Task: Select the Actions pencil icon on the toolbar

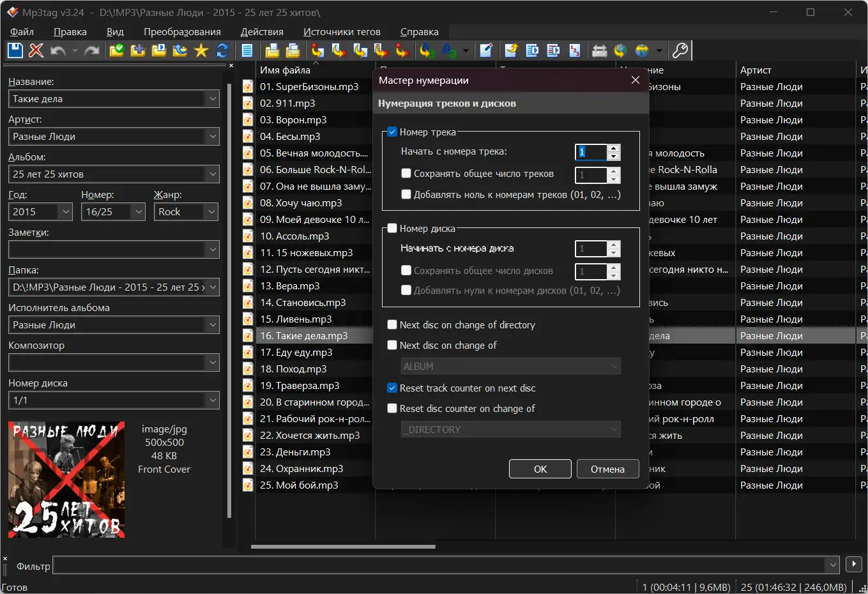Action: click(x=486, y=50)
